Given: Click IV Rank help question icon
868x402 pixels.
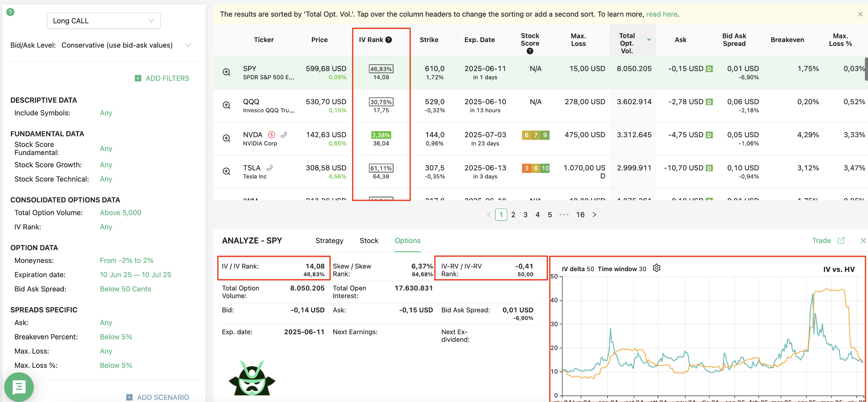Looking at the screenshot, I should (389, 40).
